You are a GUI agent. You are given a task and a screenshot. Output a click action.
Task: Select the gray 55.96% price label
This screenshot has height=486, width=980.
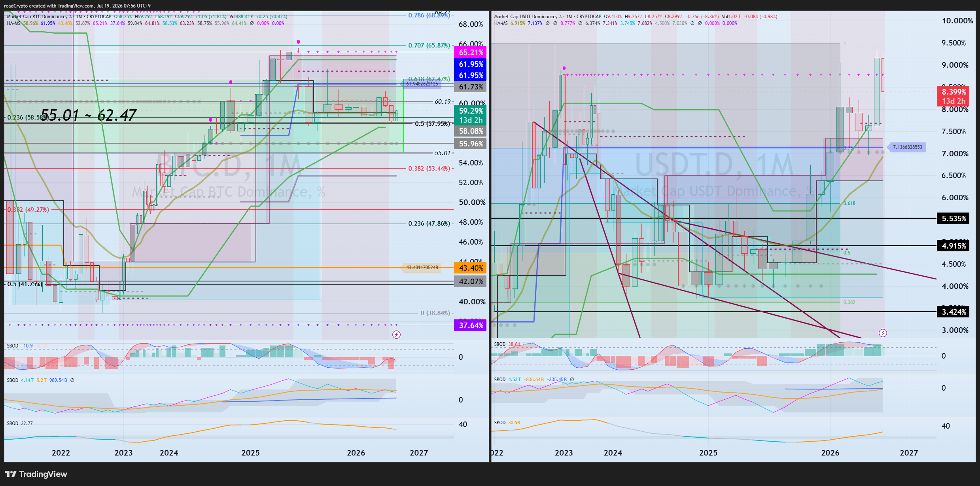(471, 144)
